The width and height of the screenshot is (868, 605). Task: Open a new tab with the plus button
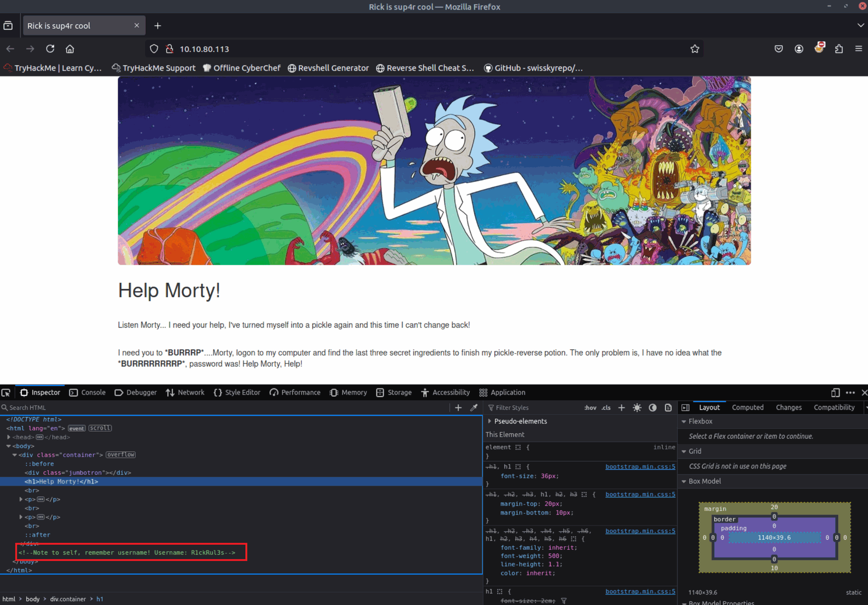[157, 26]
